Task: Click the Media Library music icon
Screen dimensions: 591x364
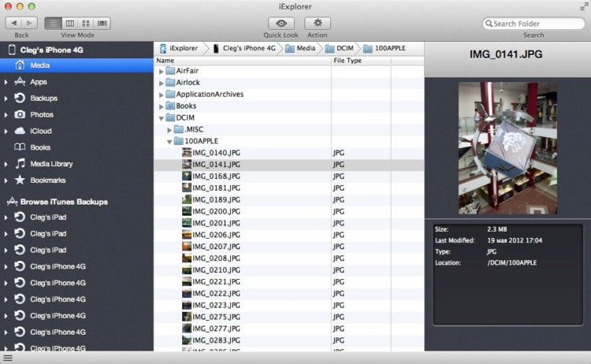Action: pos(20,164)
